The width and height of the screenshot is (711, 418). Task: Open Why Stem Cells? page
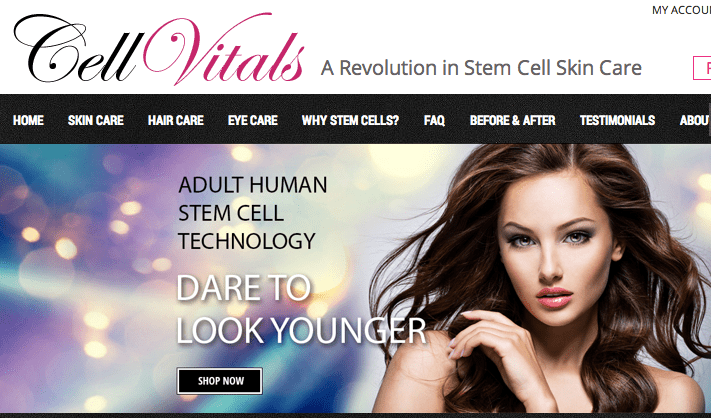[350, 120]
